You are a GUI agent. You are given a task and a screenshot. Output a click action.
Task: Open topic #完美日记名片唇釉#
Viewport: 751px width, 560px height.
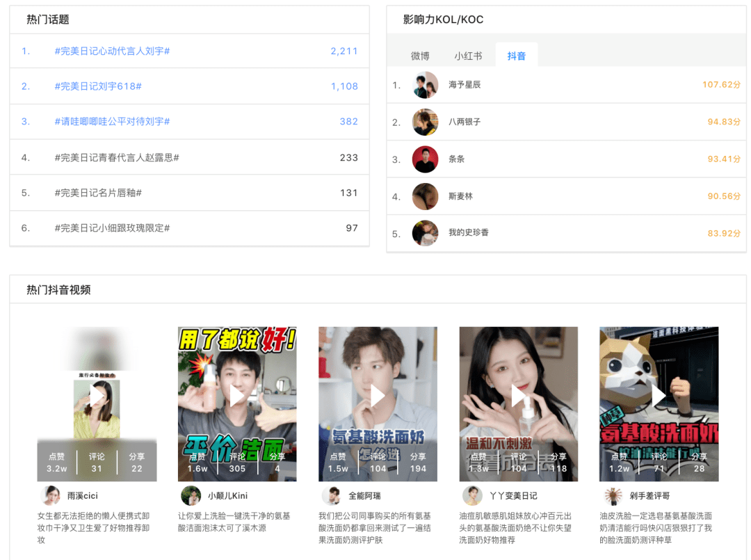pos(98,193)
